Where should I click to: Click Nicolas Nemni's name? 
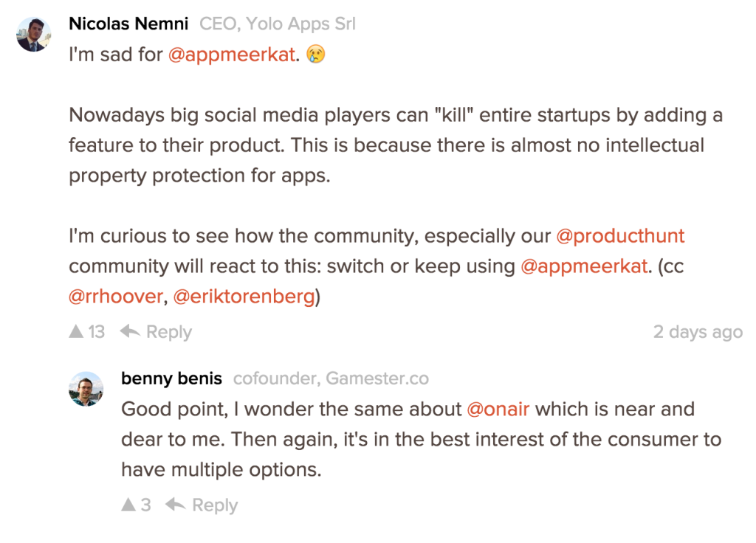128,23
